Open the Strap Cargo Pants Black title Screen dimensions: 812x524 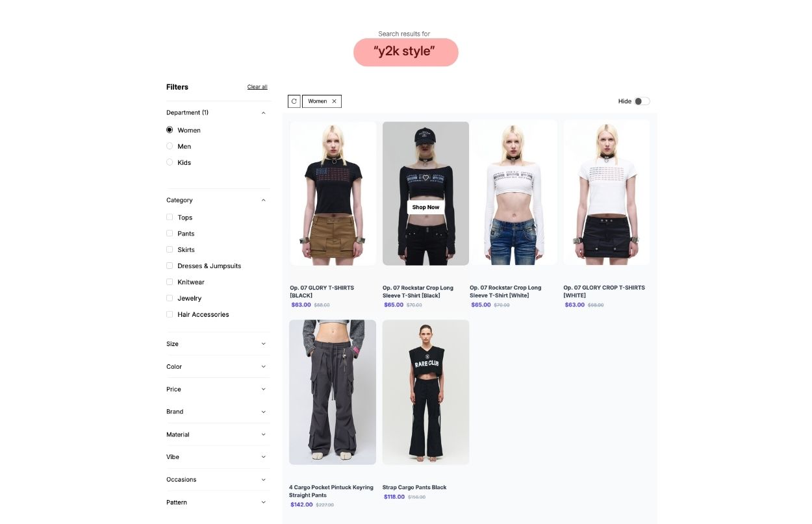coord(414,487)
